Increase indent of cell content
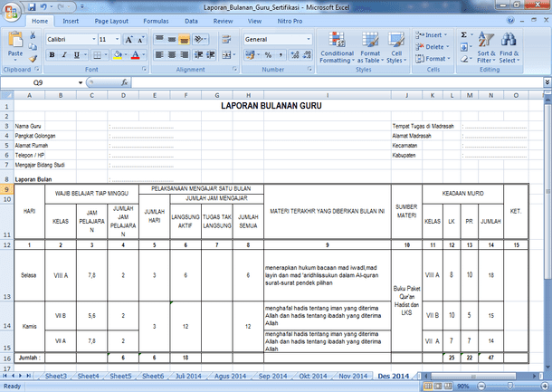552x392 pixels. 211,54
